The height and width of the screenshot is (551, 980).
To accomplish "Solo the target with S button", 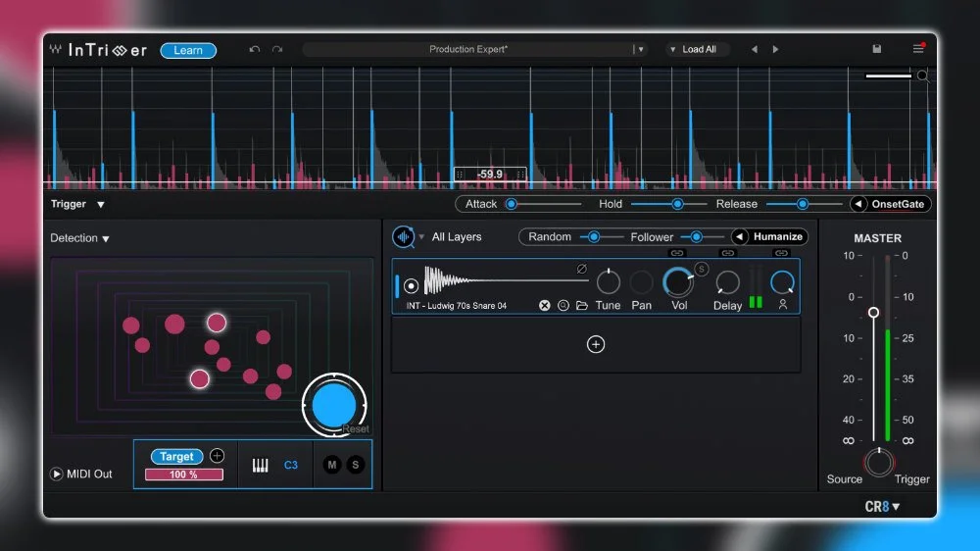I will (x=356, y=465).
